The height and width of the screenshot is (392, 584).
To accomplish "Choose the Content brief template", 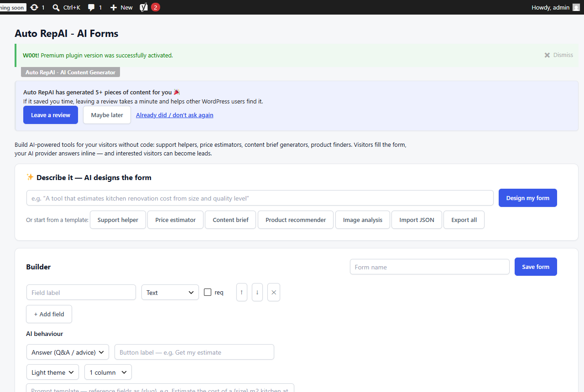I will click(230, 220).
